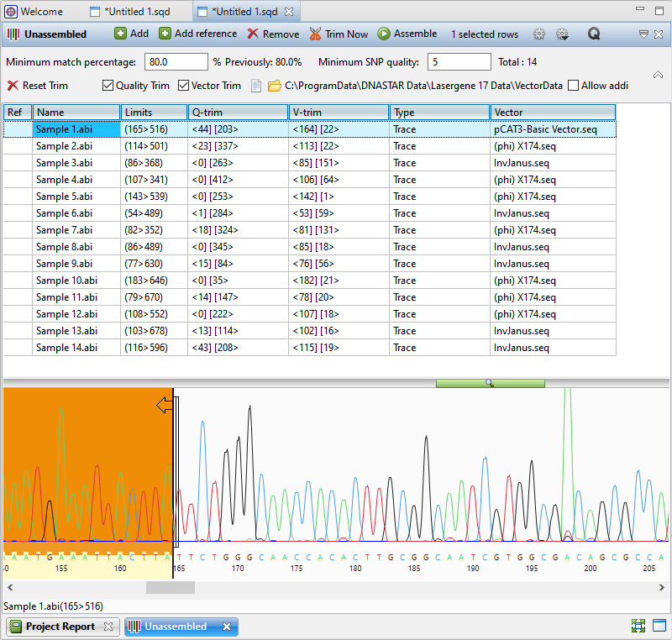Click the Unassembled barcode icon in toolbar
The height and width of the screenshot is (640, 672).
(13, 34)
